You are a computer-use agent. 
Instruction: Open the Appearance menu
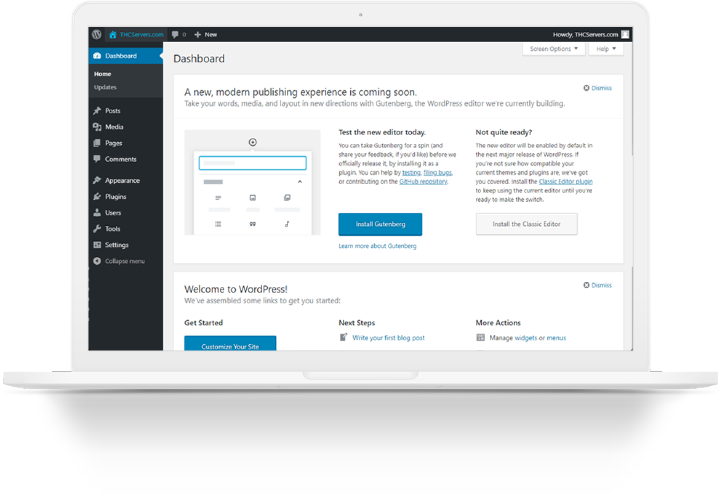point(122,181)
